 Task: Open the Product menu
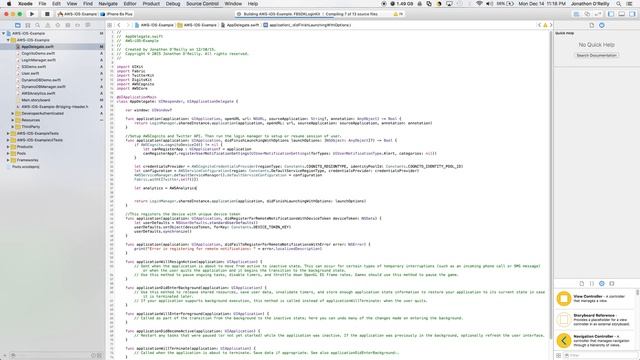pos(151,4)
